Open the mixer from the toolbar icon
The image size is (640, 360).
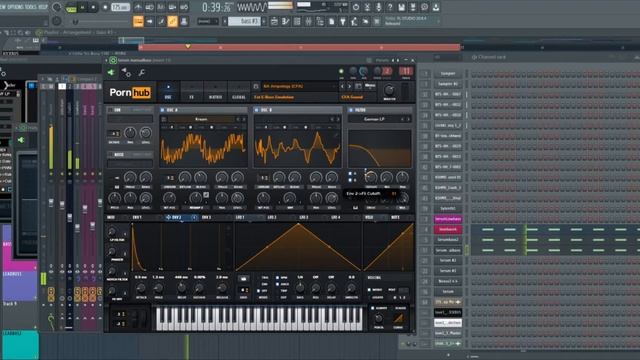(x=309, y=21)
